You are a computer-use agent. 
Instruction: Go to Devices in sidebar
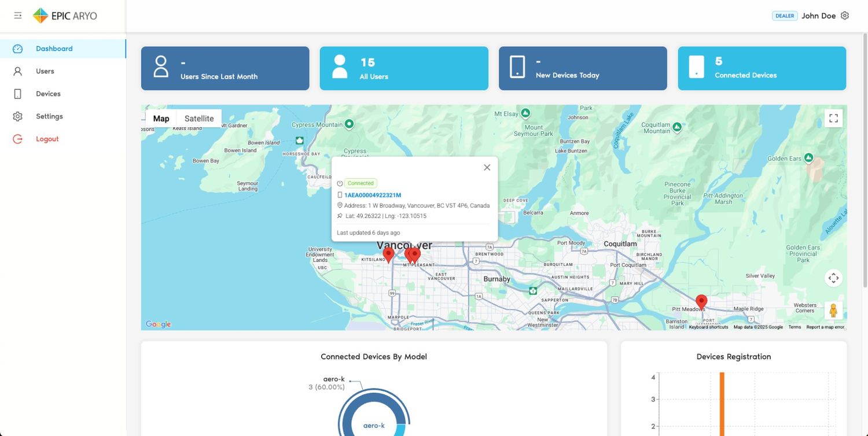pos(48,94)
